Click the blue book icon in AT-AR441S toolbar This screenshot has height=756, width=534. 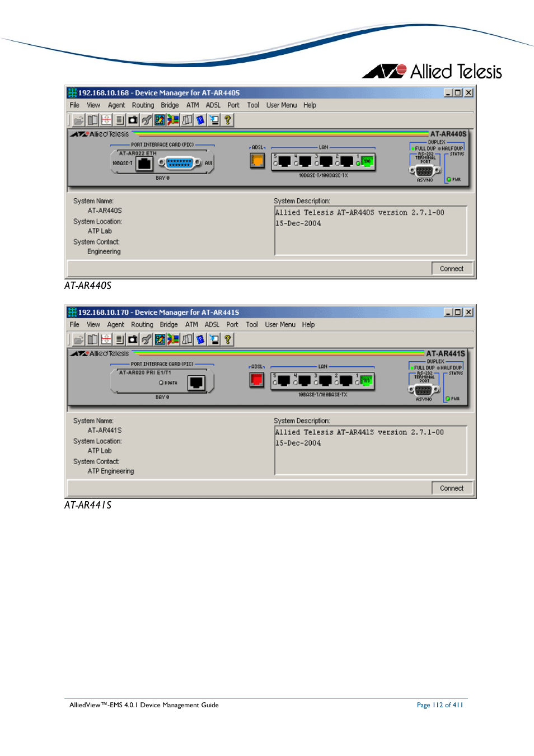[200, 339]
